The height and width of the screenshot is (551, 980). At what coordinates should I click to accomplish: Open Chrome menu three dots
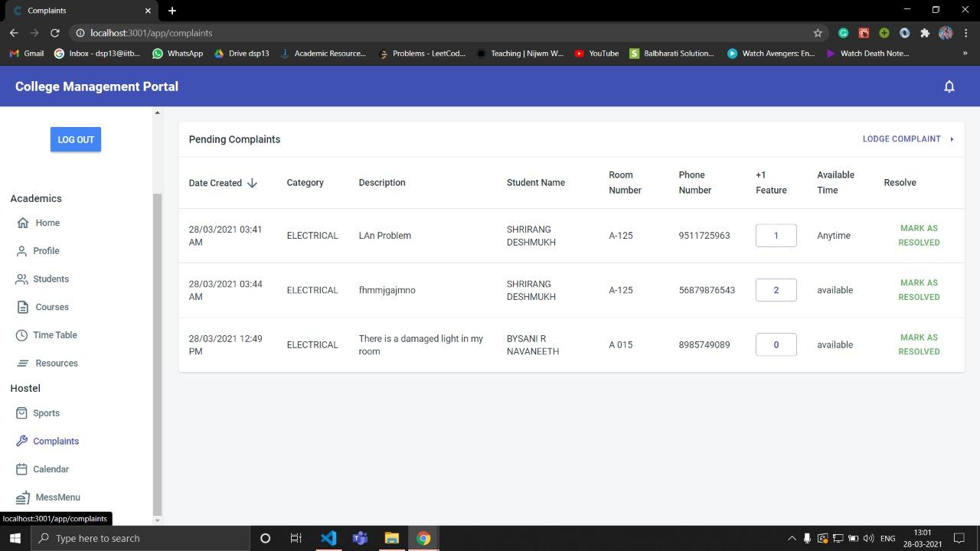click(966, 33)
